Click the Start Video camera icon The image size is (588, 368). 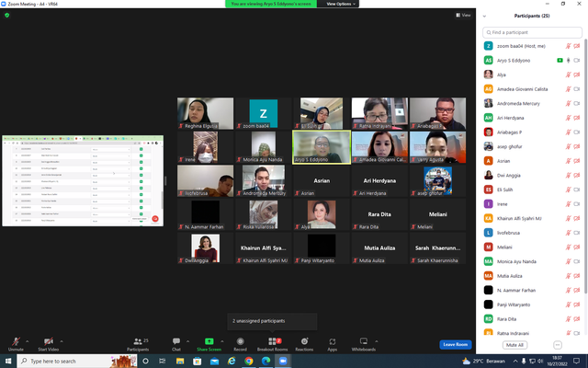click(48, 341)
